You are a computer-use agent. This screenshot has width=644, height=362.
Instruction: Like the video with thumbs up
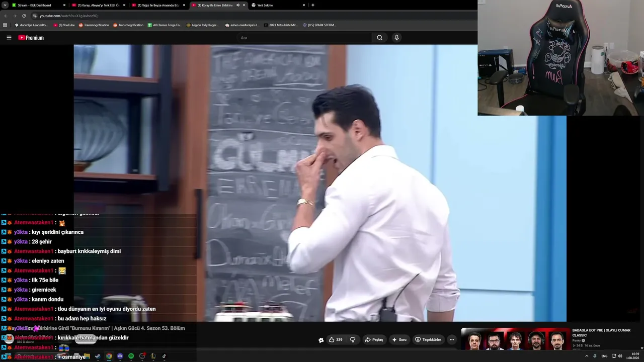click(x=336, y=340)
